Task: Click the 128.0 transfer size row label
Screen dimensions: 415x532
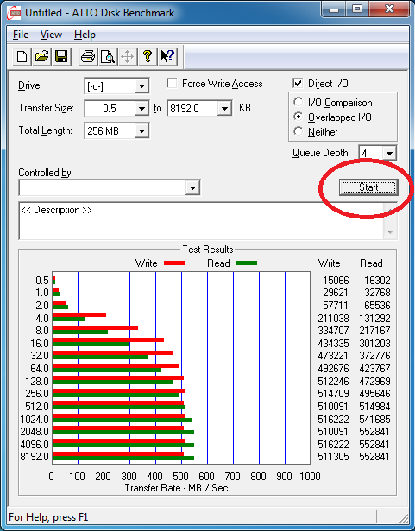Action: click(x=37, y=382)
